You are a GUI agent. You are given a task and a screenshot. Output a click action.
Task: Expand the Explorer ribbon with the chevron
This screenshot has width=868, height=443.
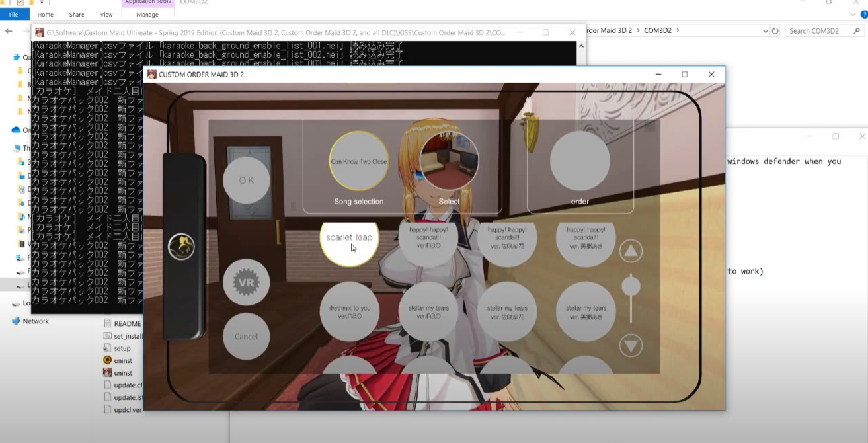coord(852,14)
